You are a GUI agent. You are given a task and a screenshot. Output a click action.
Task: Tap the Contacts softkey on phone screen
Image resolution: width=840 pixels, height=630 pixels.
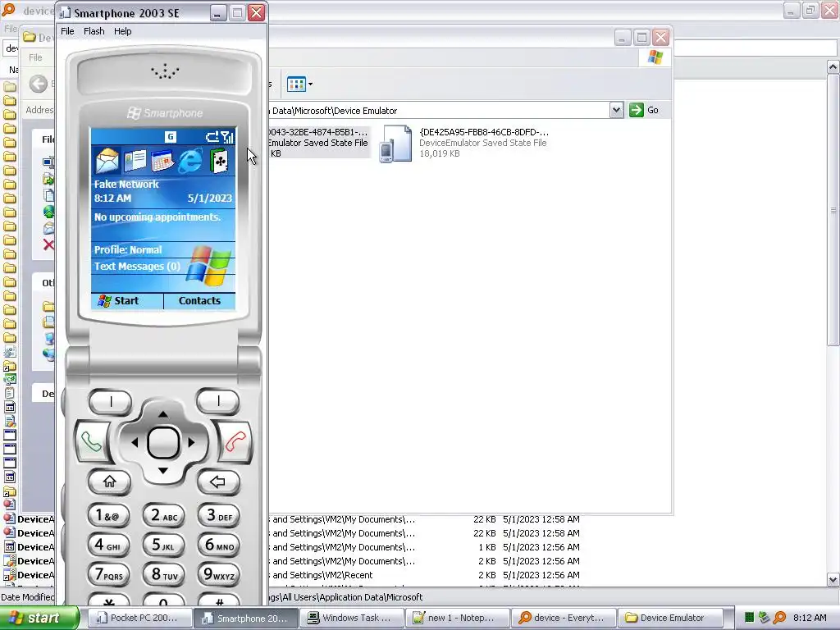tap(199, 301)
